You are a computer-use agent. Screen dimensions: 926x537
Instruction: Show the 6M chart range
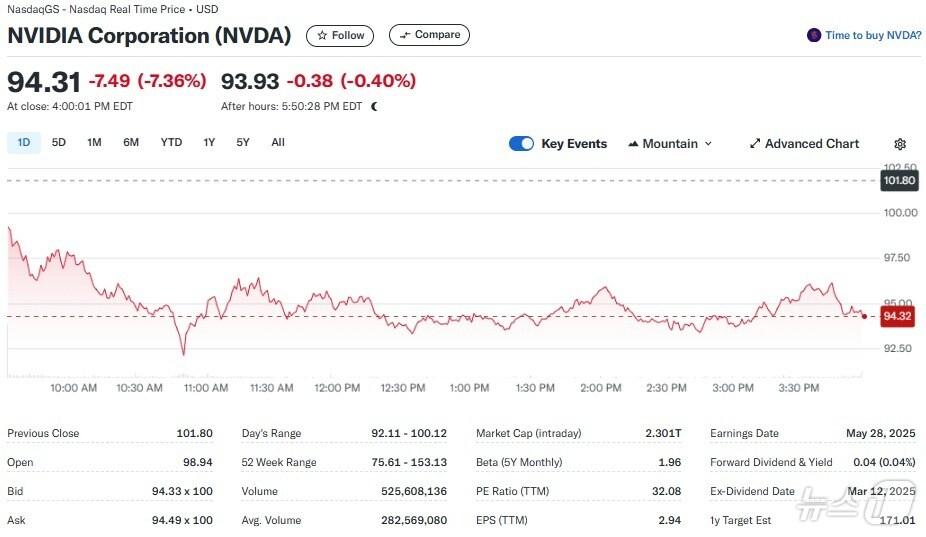tap(131, 142)
